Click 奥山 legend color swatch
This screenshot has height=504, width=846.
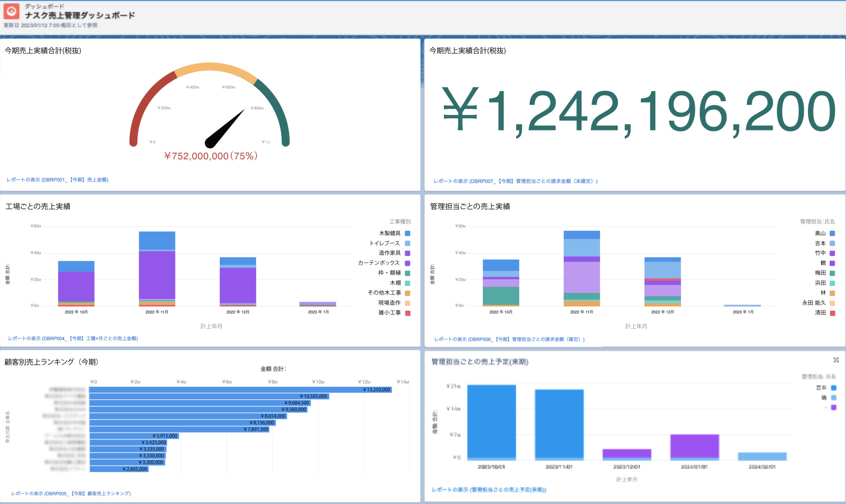click(832, 233)
